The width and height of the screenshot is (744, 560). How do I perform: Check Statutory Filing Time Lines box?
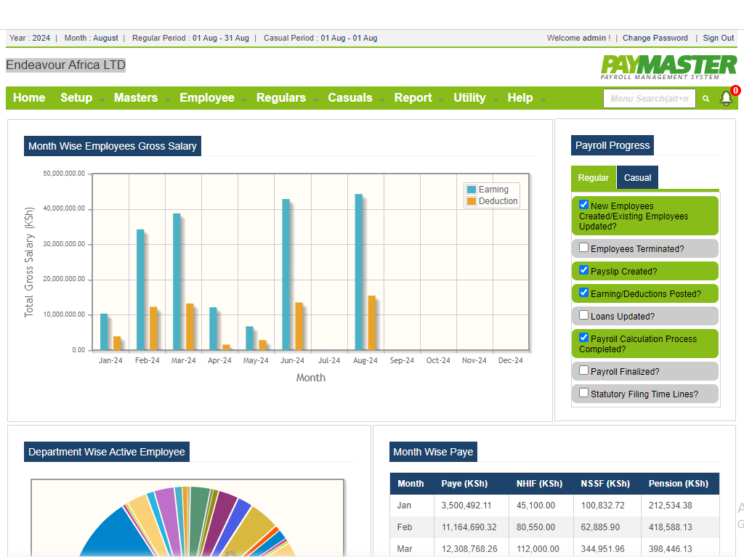(584, 393)
